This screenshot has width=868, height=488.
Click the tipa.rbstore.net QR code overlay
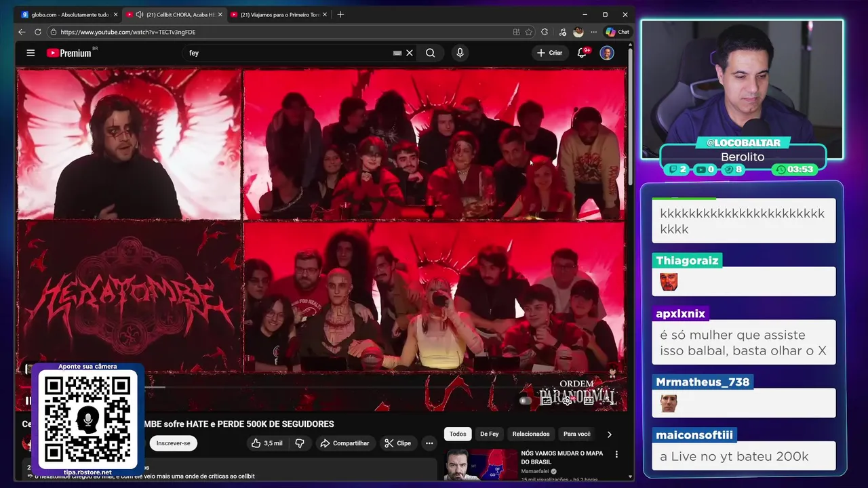click(87, 418)
